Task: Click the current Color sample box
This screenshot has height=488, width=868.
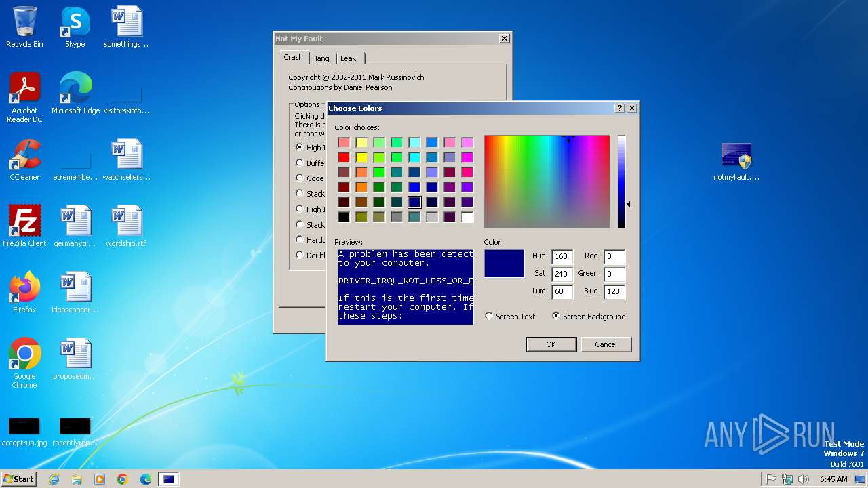Action: pyautogui.click(x=505, y=264)
